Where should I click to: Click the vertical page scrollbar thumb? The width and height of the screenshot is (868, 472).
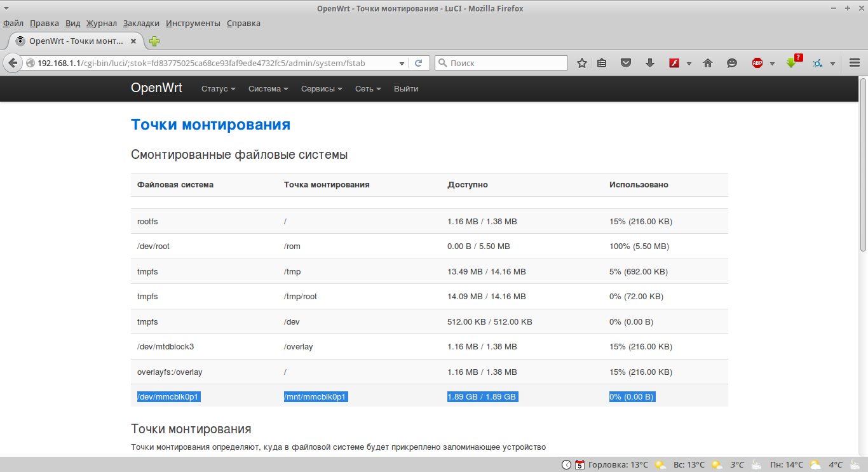863,164
